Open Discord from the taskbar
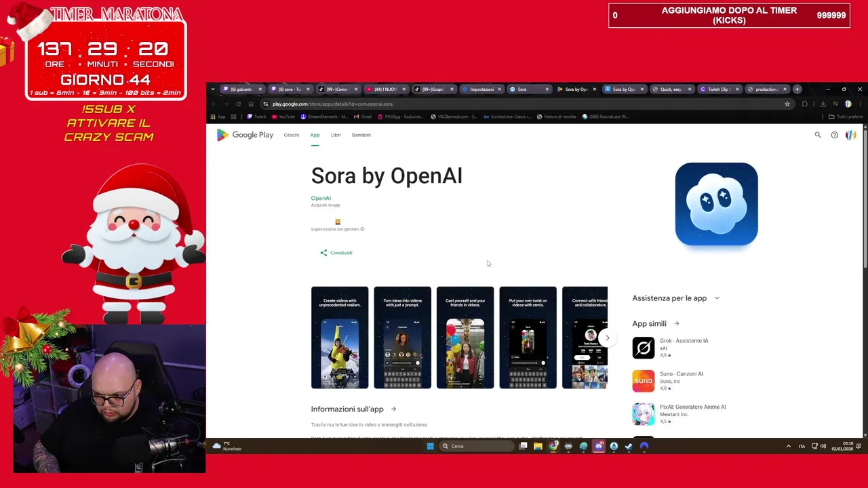This screenshot has width=868, height=488. [x=599, y=446]
